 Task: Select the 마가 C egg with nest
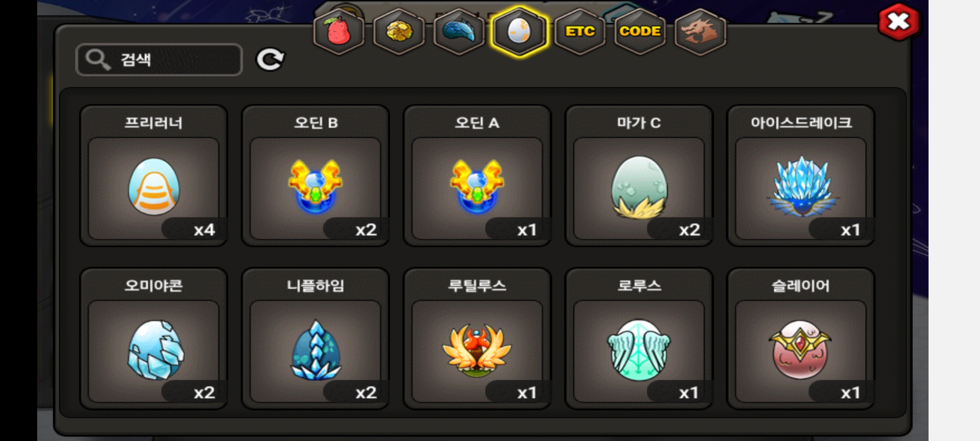639,176
